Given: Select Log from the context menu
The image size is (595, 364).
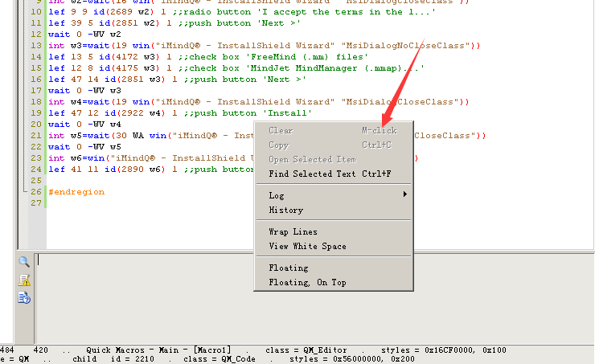Looking at the screenshot, I should pyautogui.click(x=277, y=195).
